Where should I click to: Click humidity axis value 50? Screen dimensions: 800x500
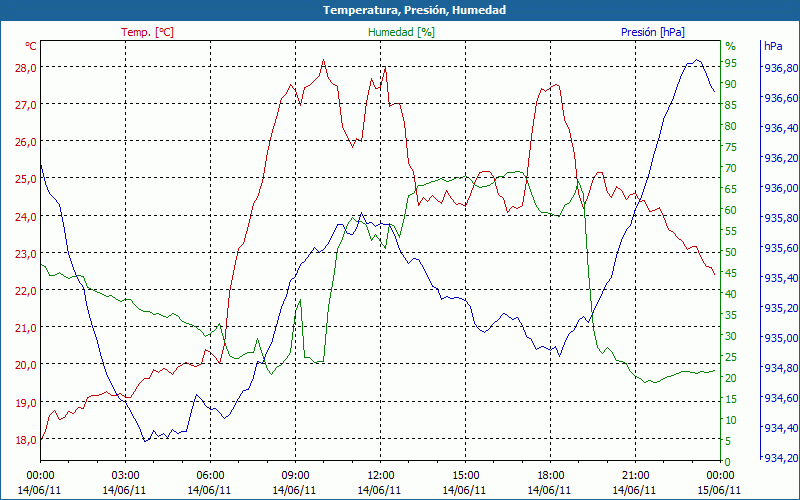click(x=731, y=252)
